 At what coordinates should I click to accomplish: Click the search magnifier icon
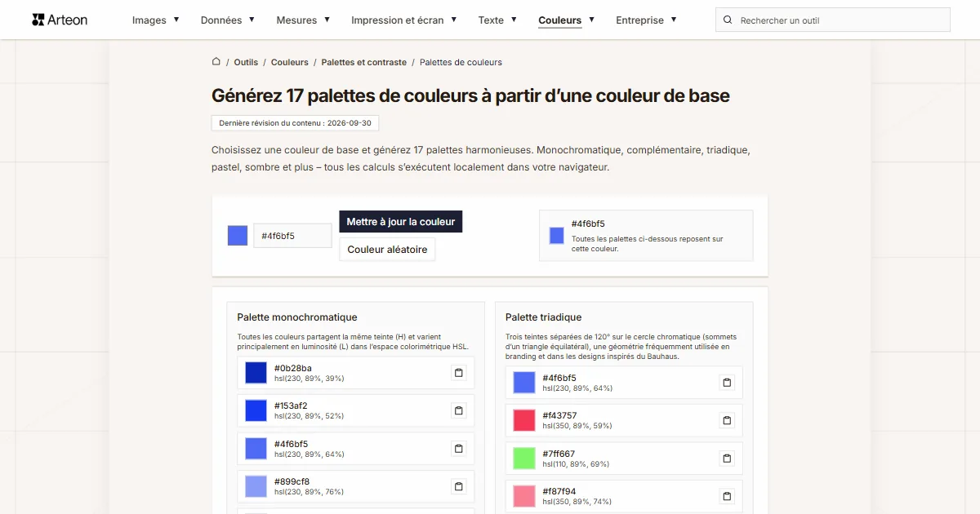[728, 20]
